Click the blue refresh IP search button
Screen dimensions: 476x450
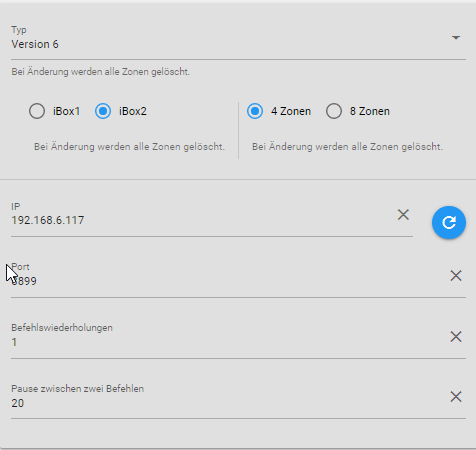pyautogui.click(x=449, y=222)
